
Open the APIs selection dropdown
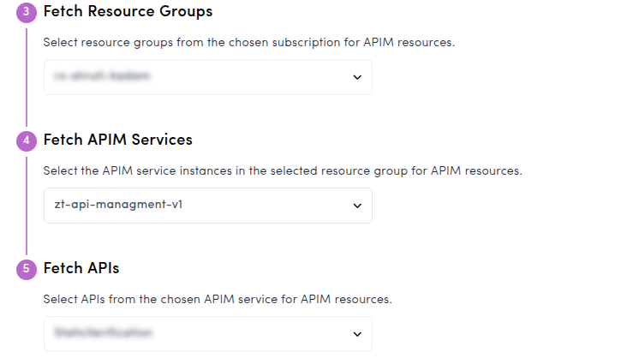click(207, 334)
